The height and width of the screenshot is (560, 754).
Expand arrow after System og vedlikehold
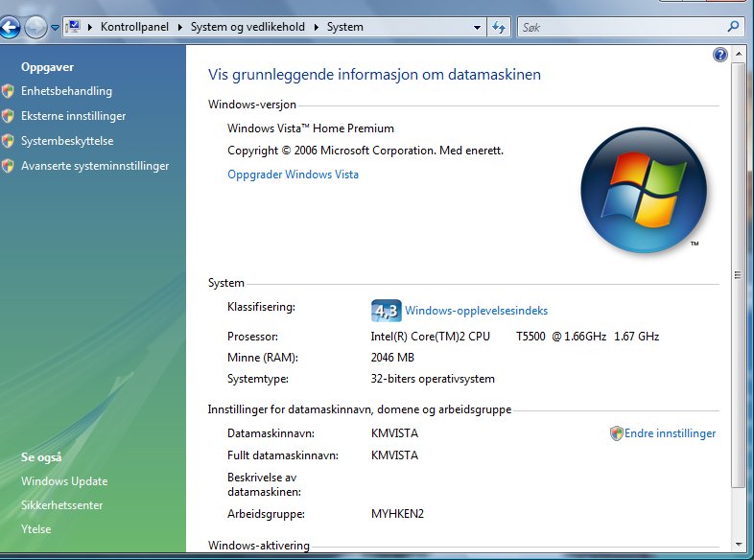pos(317,27)
